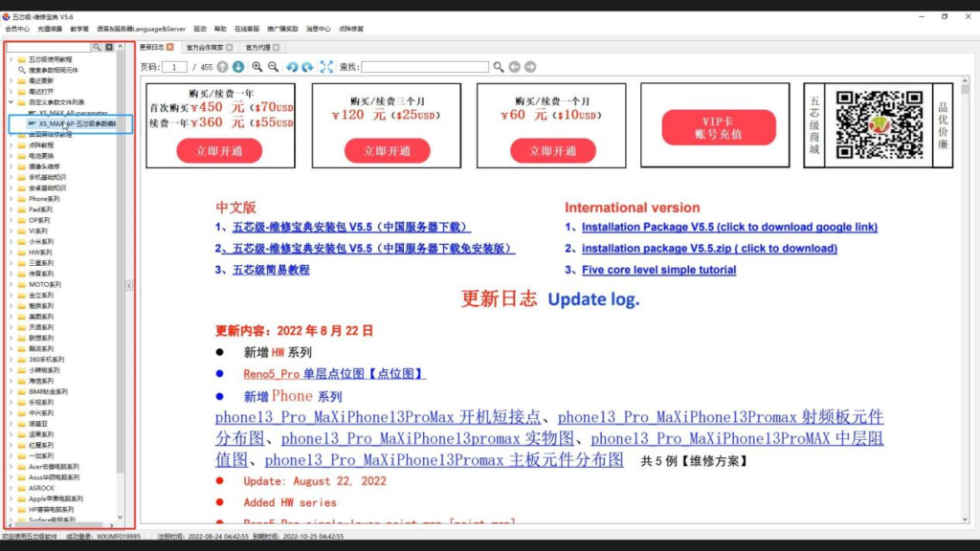The width and height of the screenshot is (980, 551).
Task: Go to the next page with the blue down arrow
Action: click(x=238, y=67)
